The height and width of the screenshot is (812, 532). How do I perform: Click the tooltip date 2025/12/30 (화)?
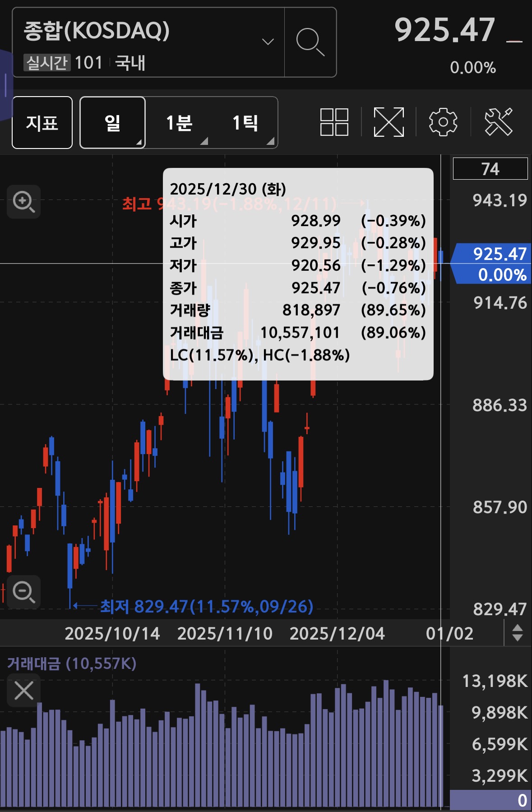pos(228,189)
